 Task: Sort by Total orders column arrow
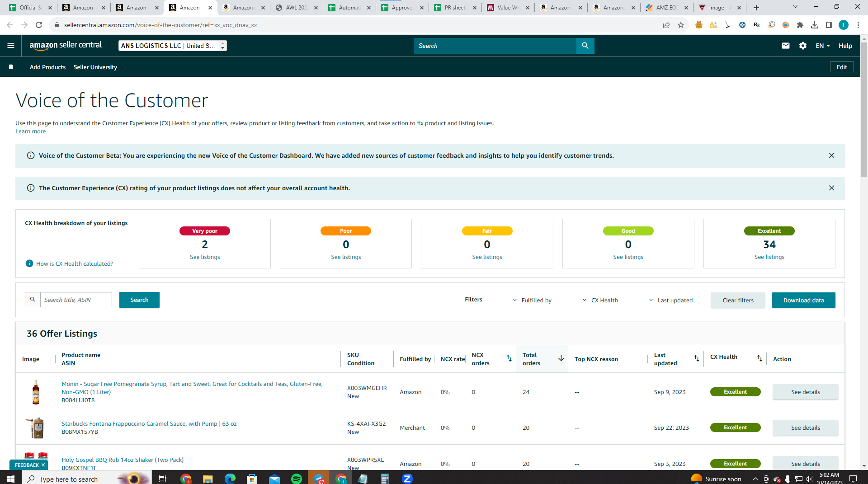pyautogui.click(x=561, y=358)
